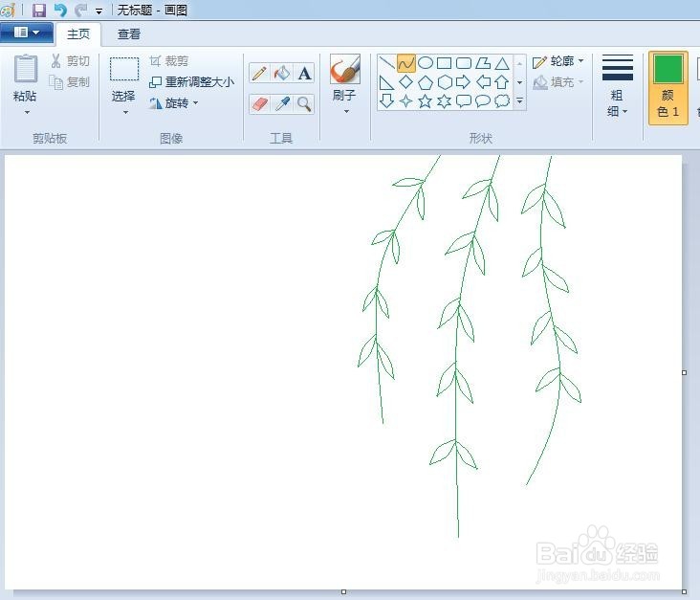Select the Up arrow shape
Image resolution: width=700 pixels, height=600 pixels.
[x=502, y=82]
